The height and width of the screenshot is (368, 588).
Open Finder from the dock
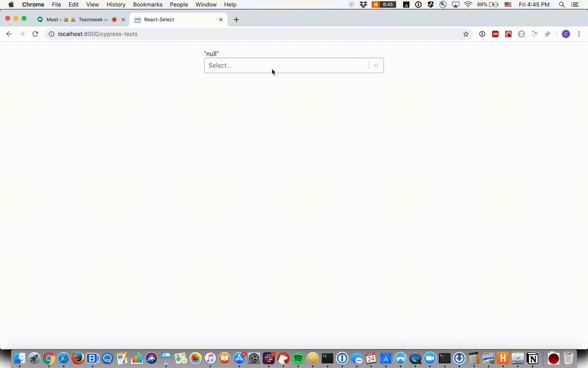click(x=19, y=358)
